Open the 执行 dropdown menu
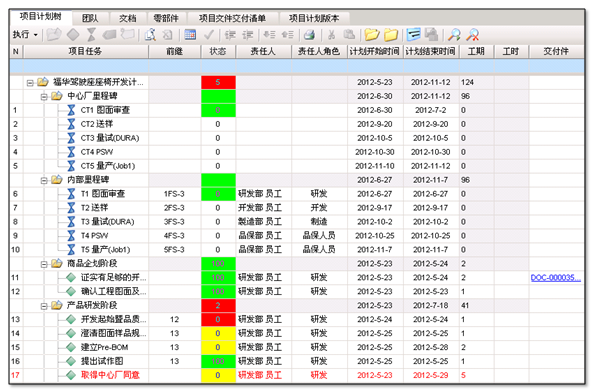Image resolution: width=594 pixels, height=390 pixels. point(25,35)
